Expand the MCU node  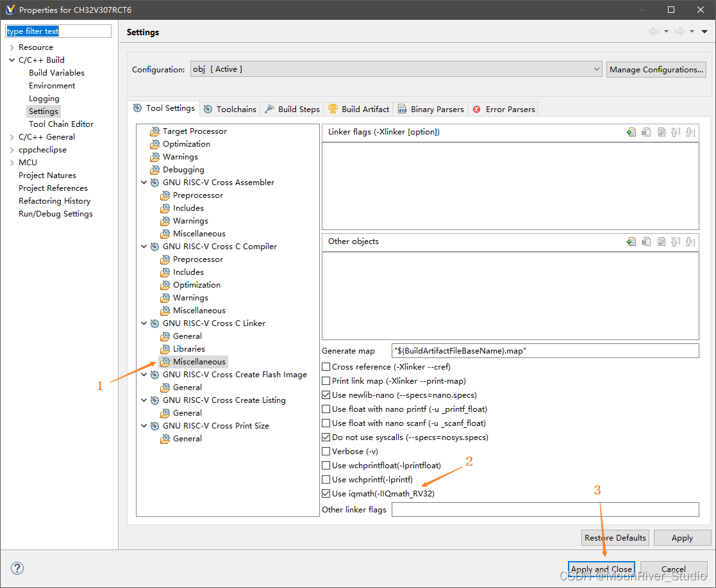pyautogui.click(x=12, y=163)
